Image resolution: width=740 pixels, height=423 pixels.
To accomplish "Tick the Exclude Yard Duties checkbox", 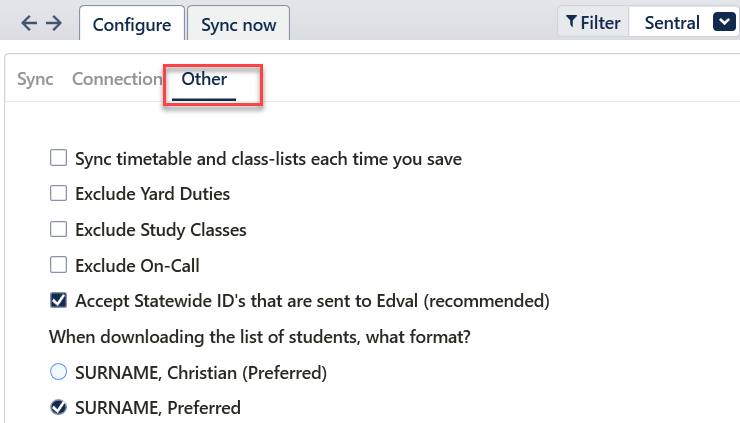I will click(x=58, y=193).
